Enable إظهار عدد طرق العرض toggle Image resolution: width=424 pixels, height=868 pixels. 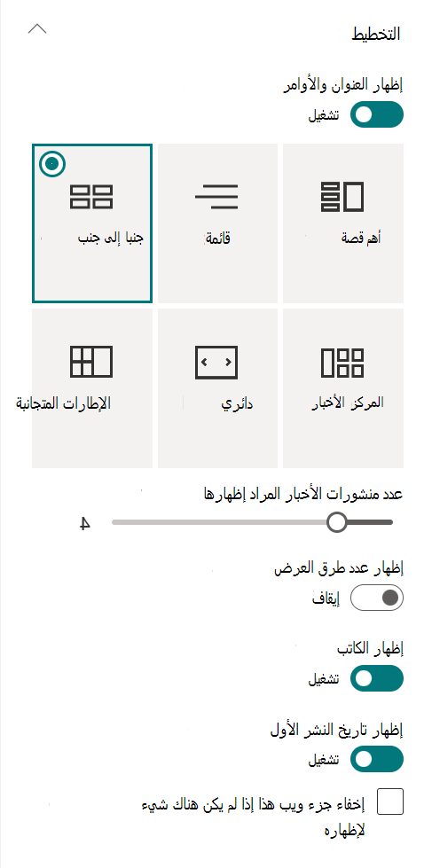tap(377, 598)
